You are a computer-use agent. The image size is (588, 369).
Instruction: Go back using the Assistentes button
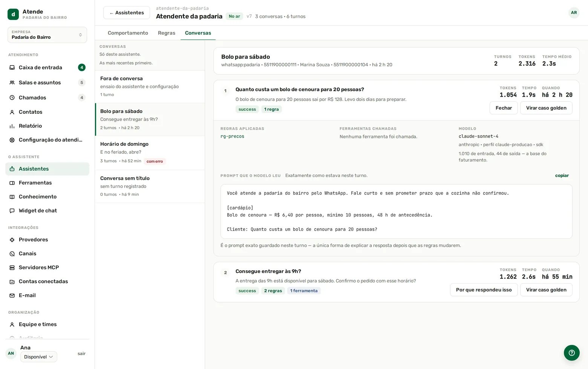click(x=127, y=12)
